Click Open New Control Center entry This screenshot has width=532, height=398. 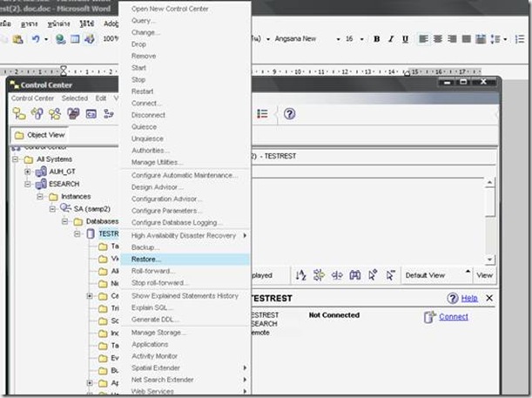tap(185, 9)
